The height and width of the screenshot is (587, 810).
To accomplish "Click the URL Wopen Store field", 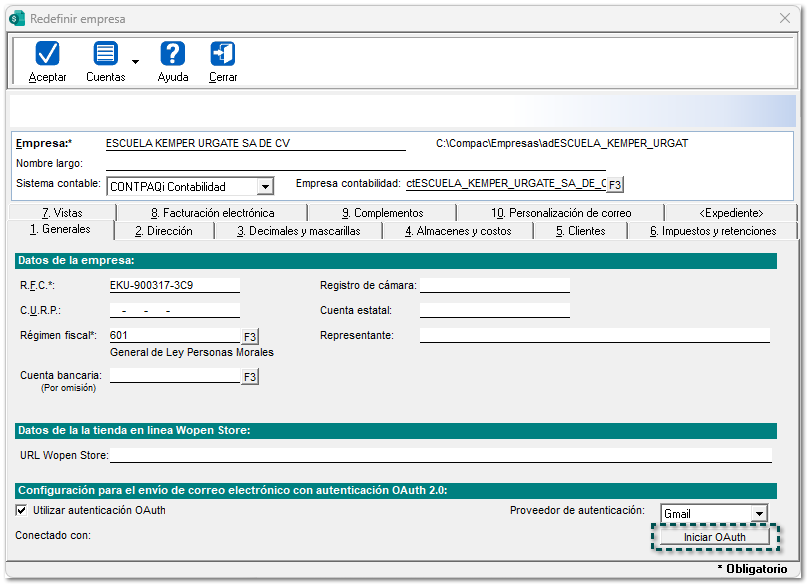I will coord(440,455).
